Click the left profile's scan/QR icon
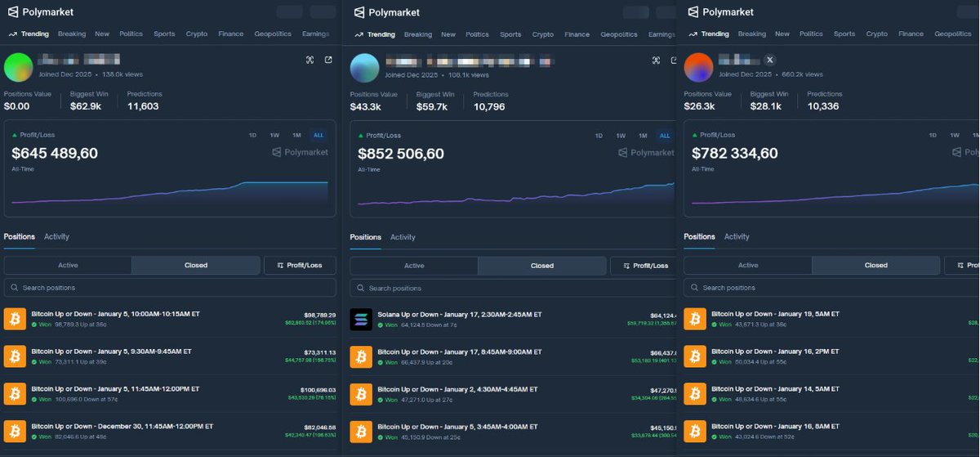This screenshot has height=457, width=980. coord(310,60)
